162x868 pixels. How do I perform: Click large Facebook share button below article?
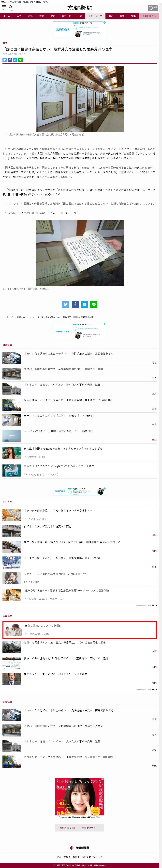pyautogui.click(x=75, y=304)
